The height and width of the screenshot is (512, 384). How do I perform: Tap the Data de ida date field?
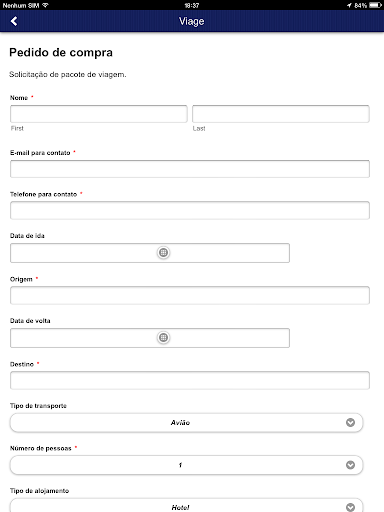[150, 253]
